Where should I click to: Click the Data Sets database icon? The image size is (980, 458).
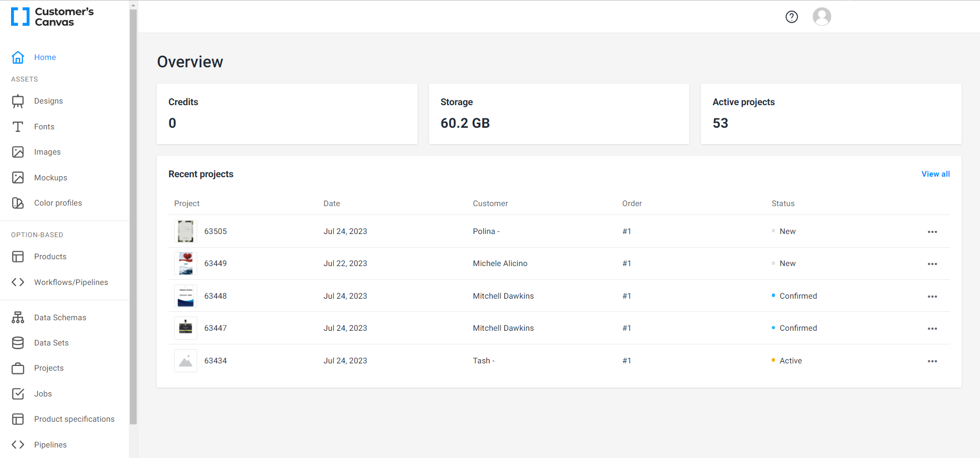point(18,343)
